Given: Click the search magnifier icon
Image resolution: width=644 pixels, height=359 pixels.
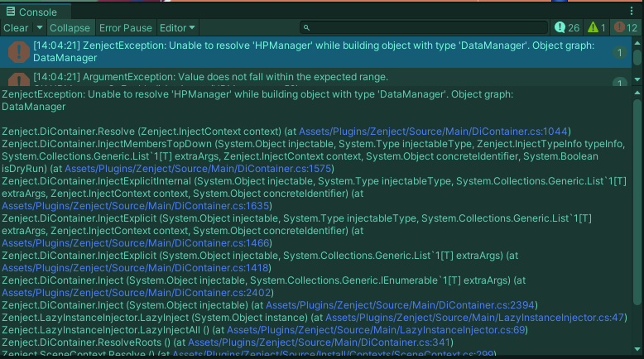Looking at the screenshot, I should (306, 27).
